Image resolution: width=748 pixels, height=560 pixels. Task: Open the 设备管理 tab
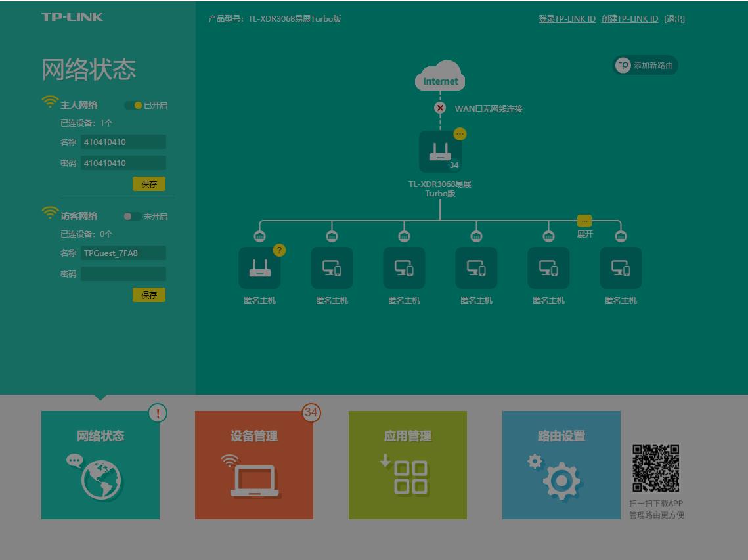pos(254,465)
